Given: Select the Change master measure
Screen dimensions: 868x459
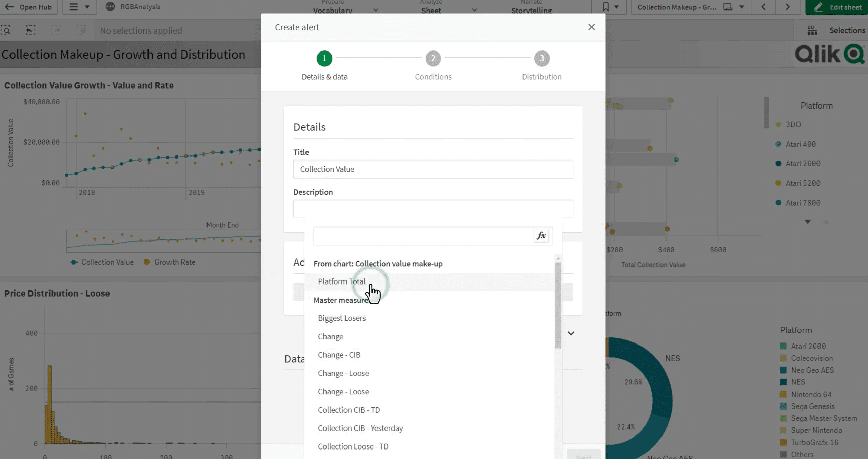Looking at the screenshot, I should click(429, 336).
